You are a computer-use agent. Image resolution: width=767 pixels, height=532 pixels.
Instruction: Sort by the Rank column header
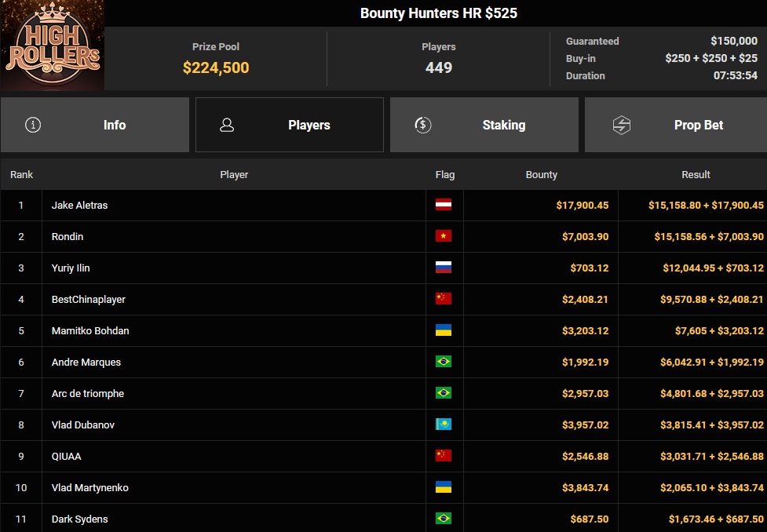pos(21,174)
